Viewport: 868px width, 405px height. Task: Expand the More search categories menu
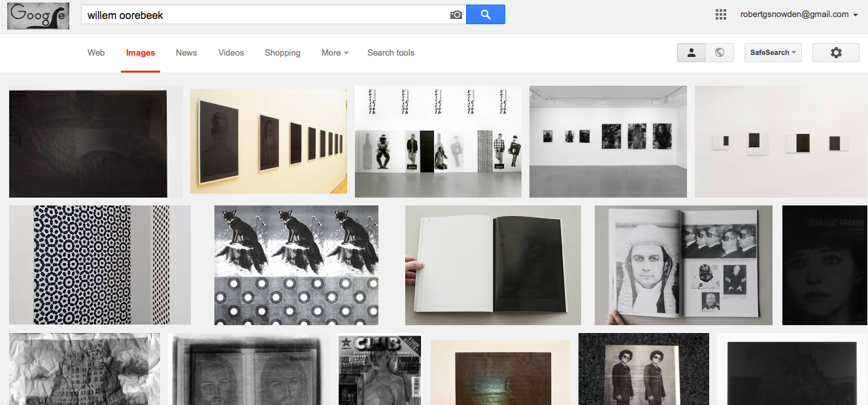[x=335, y=53]
